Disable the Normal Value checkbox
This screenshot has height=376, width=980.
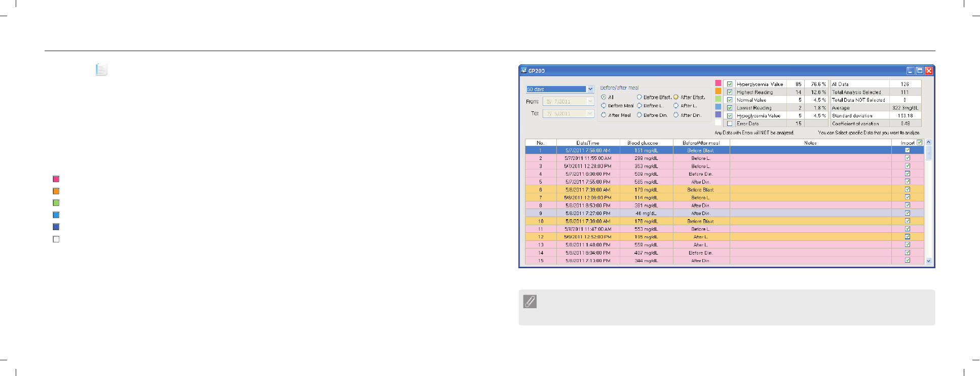730,100
